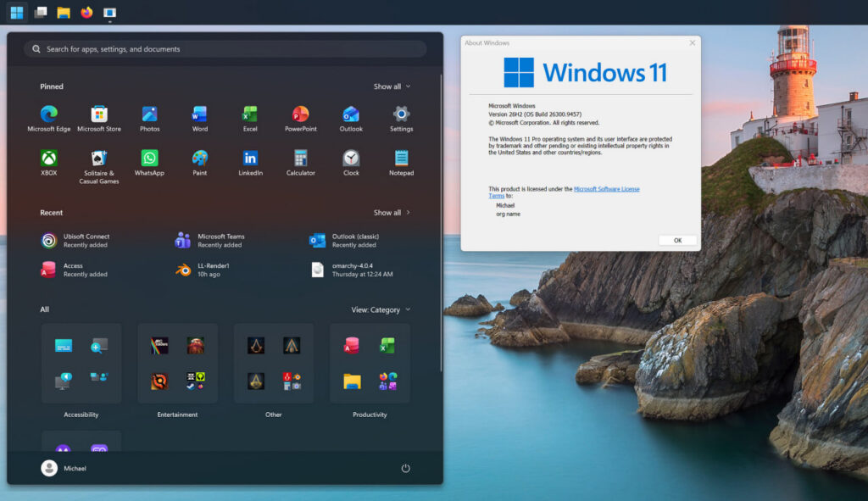The width and height of the screenshot is (868, 501).
Task: Open the Paint app
Action: point(200,163)
